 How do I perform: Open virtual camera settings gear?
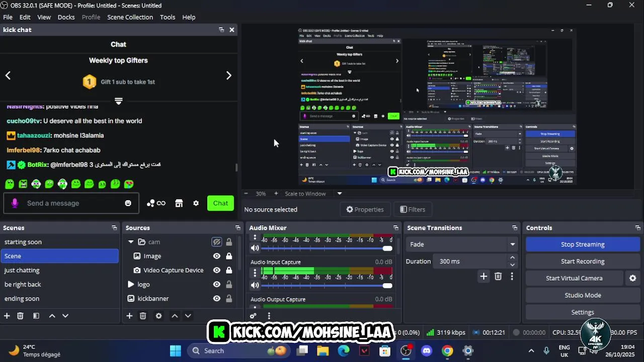coord(632,278)
